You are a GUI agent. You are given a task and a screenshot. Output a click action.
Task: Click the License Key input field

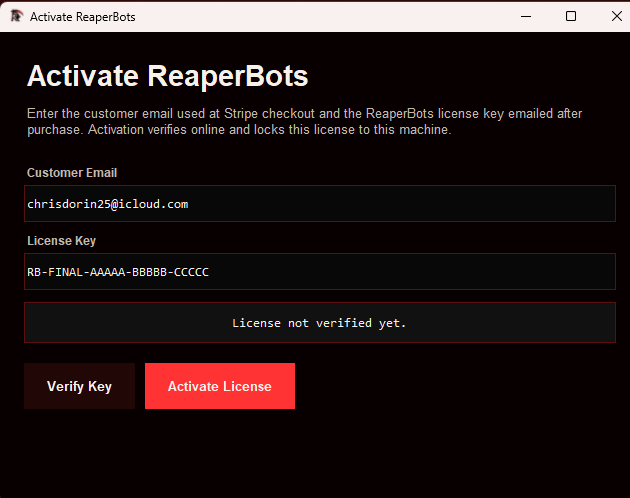point(320,271)
